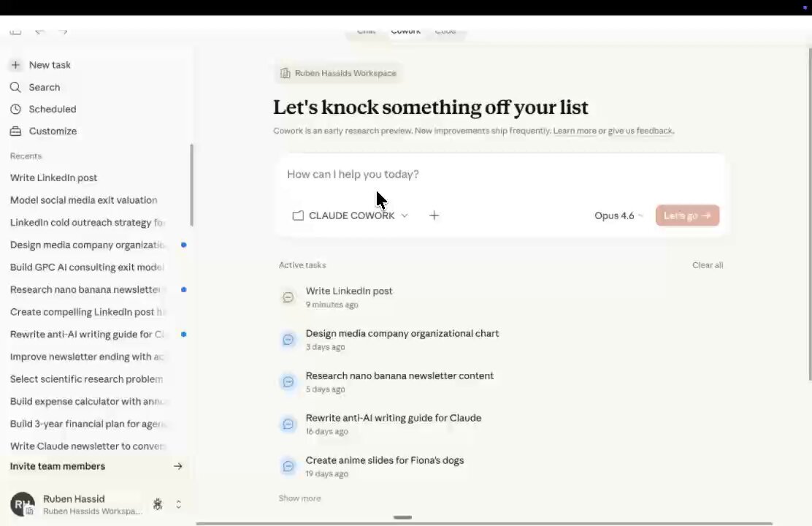The width and height of the screenshot is (812, 526).
Task: Open the give us feedback link
Action: [x=640, y=131]
